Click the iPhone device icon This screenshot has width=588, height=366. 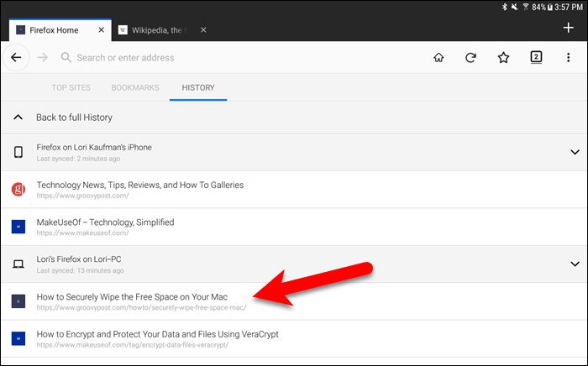click(x=18, y=152)
